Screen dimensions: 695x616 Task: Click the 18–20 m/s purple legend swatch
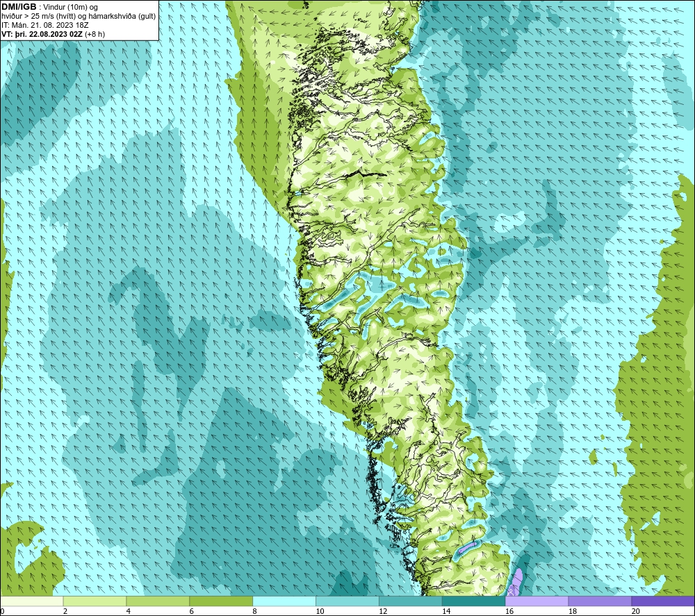pyautogui.click(x=600, y=601)
